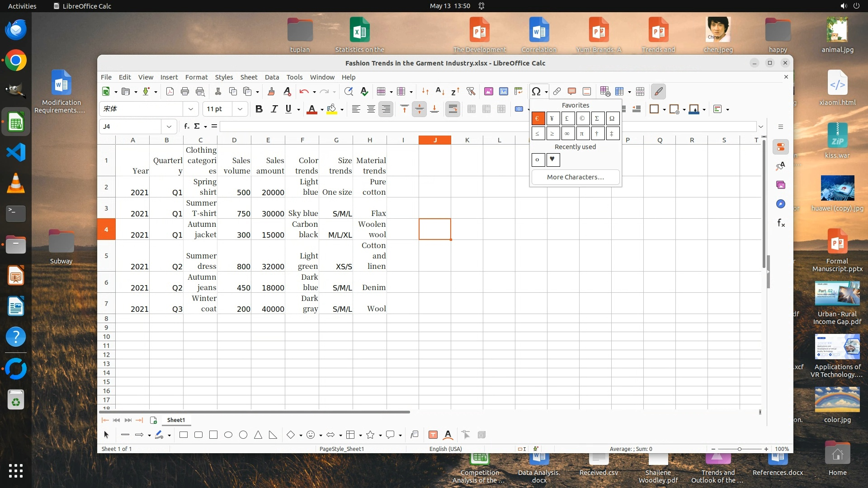Toggle Bold formatting
This screenshot has height=488, width=868.
coord(259,109)
